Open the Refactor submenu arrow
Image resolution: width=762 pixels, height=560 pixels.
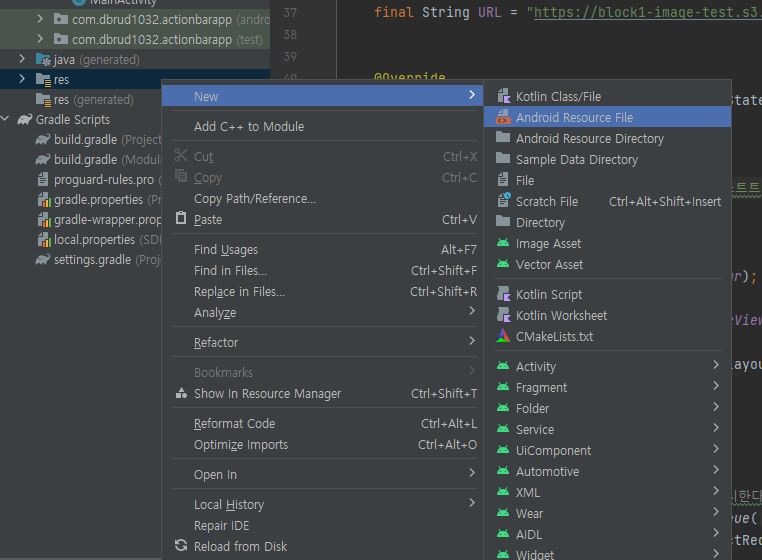point(472,341)
